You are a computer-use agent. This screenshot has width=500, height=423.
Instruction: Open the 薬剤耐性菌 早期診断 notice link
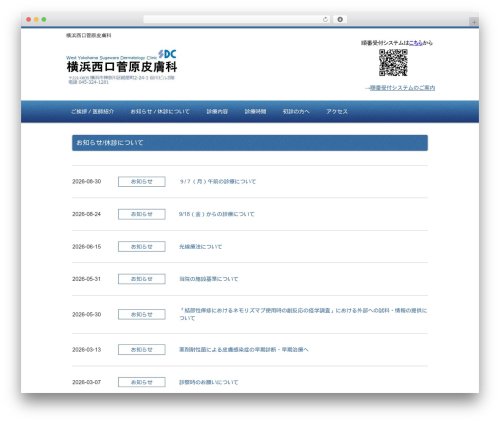(244, 349)
